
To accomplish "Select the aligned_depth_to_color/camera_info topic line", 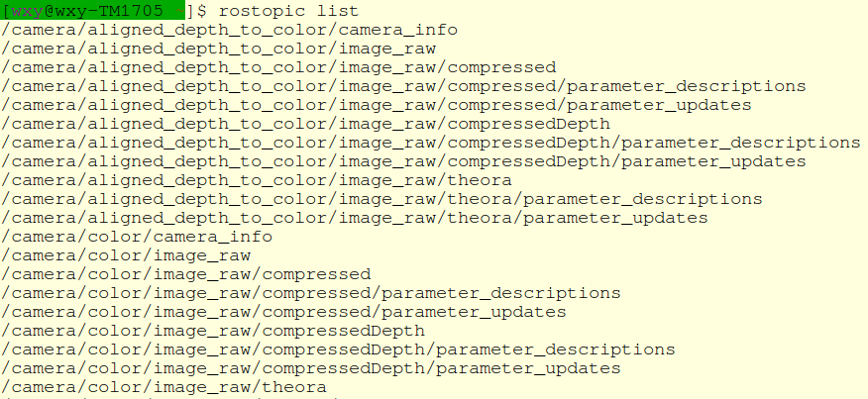I will [x=230, y=30].
